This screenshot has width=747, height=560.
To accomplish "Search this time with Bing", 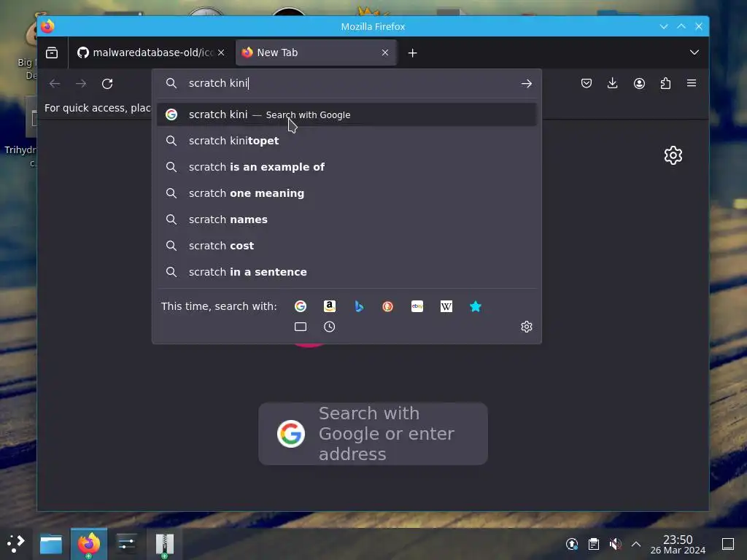I will (359, 306).
